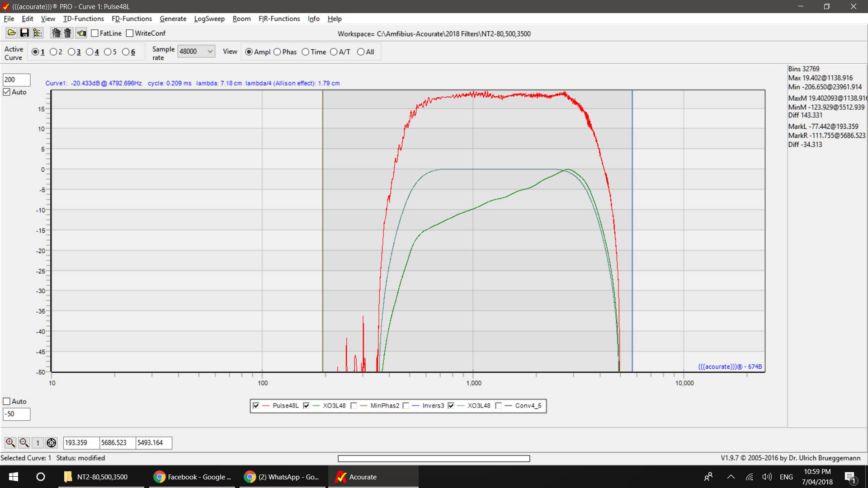Toggle green XO3L48 curve checkbox
The image size is (868, 488).
[306, 405]
